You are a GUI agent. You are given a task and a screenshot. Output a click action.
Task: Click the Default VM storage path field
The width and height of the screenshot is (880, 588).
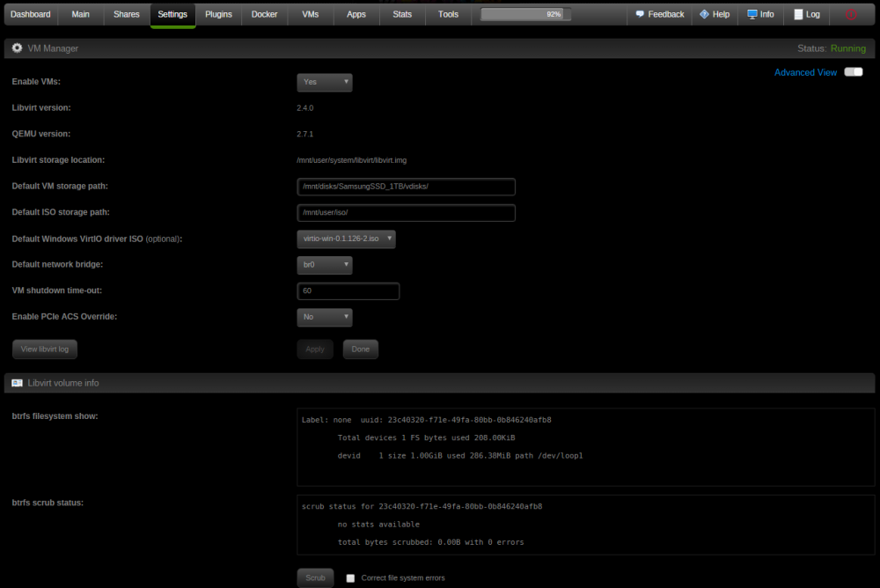[406, 187]
